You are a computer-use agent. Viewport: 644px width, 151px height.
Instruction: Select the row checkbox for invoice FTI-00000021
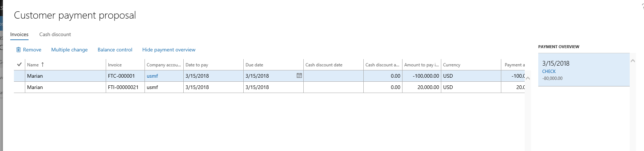(x=19, y=87)
